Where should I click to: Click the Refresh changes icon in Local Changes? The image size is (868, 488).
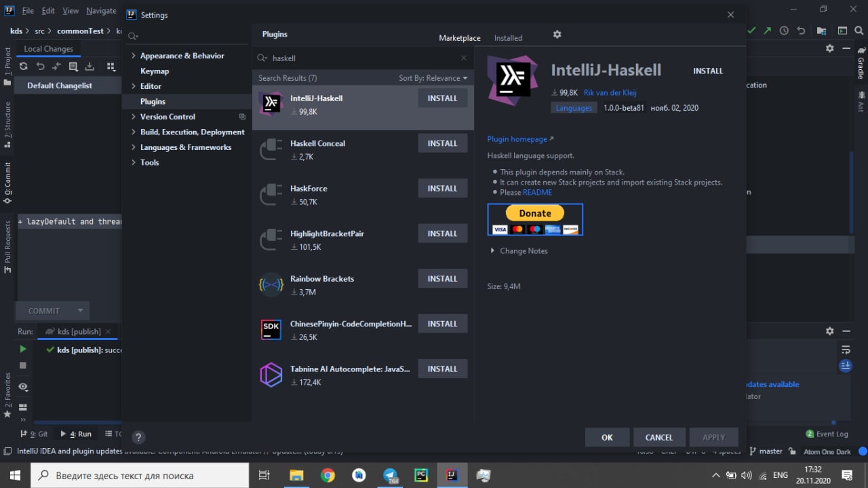click(x=24, y=67)
